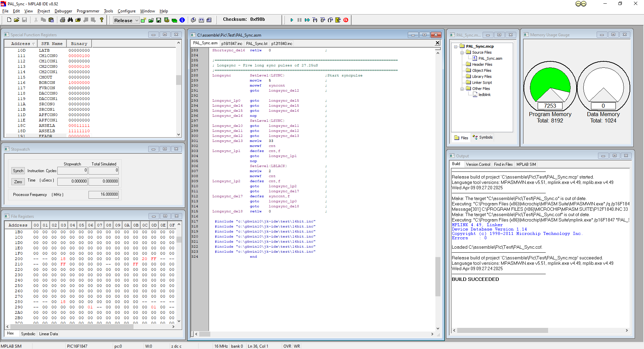Click the New Project icon
Viewport: 644px width, 349px height.
coord(143,20)
